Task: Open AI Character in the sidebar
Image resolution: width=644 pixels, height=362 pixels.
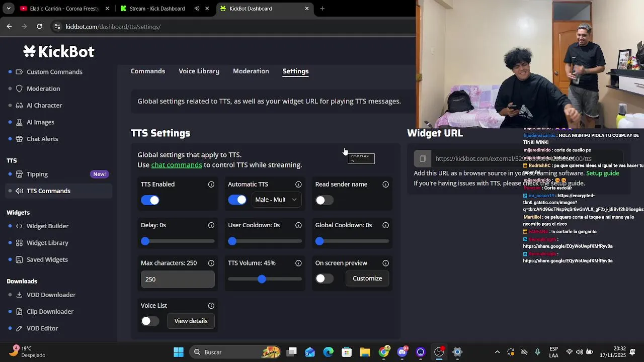Action: pyautogui.click(x=44, y=106)
